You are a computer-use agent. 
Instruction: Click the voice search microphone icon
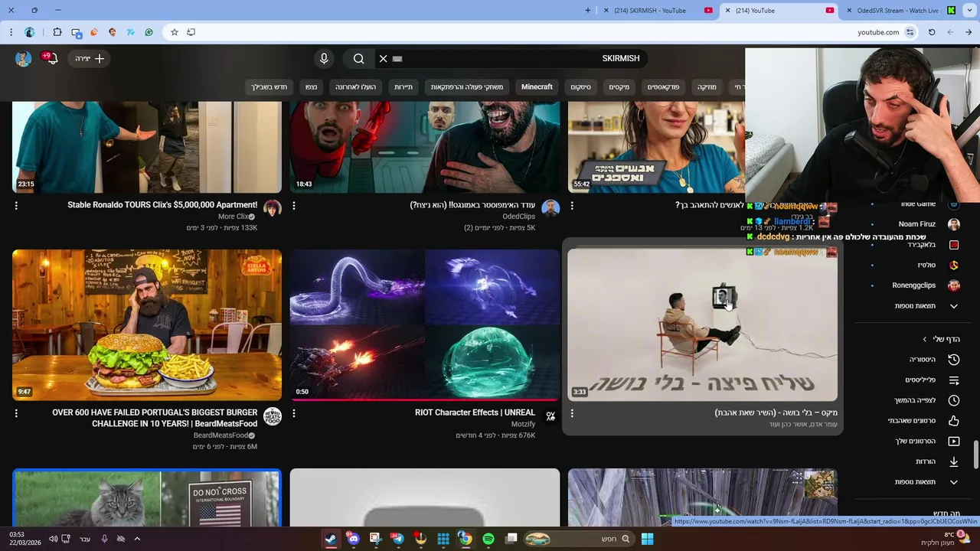(324, 58)
